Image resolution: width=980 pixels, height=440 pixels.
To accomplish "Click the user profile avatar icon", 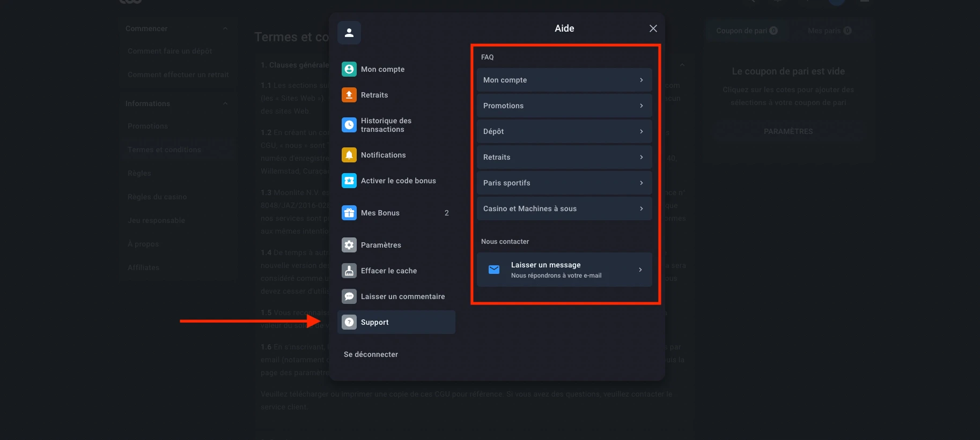I will pos(349,33).
